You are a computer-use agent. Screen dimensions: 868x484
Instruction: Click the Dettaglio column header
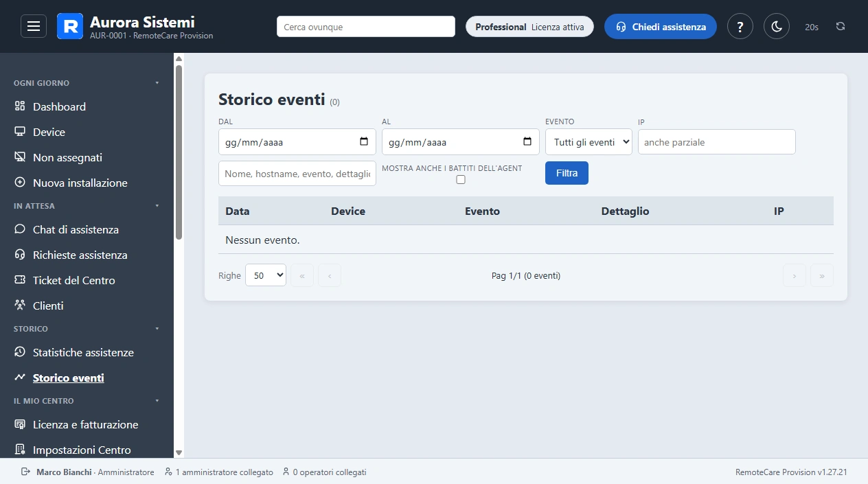[x=625, y=211]
